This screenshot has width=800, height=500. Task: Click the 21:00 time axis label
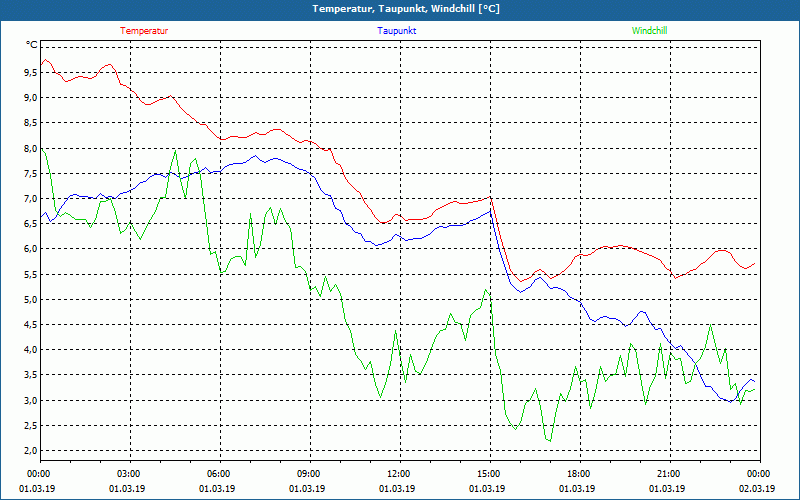coord(670,474)
